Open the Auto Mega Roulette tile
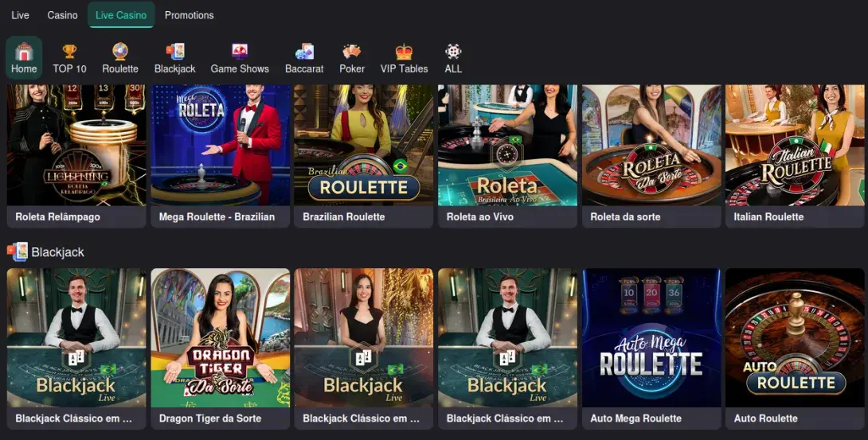 (x=651, y=348)
